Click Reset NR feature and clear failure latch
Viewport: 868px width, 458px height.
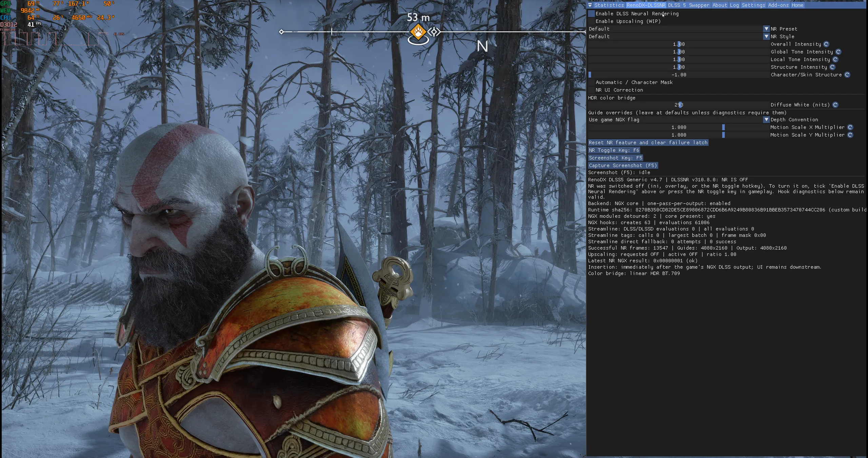(648, 142)
